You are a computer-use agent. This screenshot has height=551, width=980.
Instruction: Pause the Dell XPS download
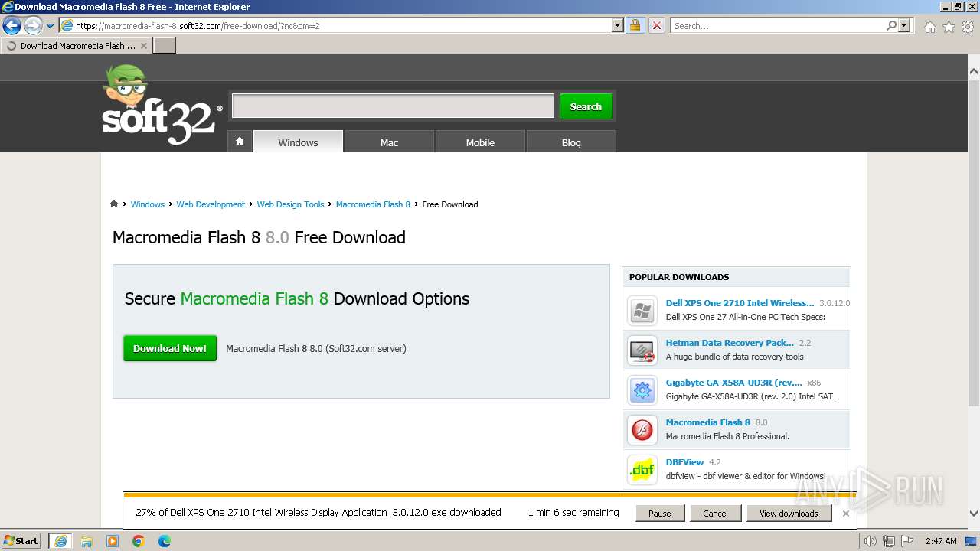[659, 514]
